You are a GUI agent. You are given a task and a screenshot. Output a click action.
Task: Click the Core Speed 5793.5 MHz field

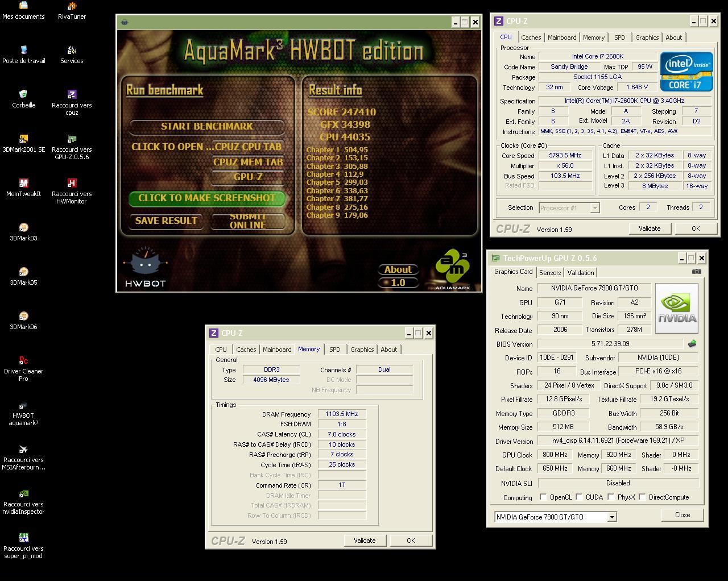(565, 156)
